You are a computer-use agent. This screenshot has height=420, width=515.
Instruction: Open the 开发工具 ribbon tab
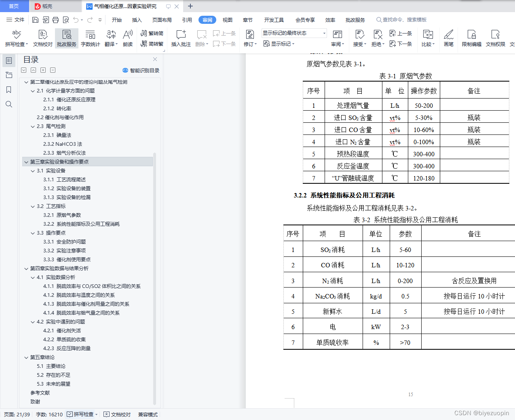274,20
